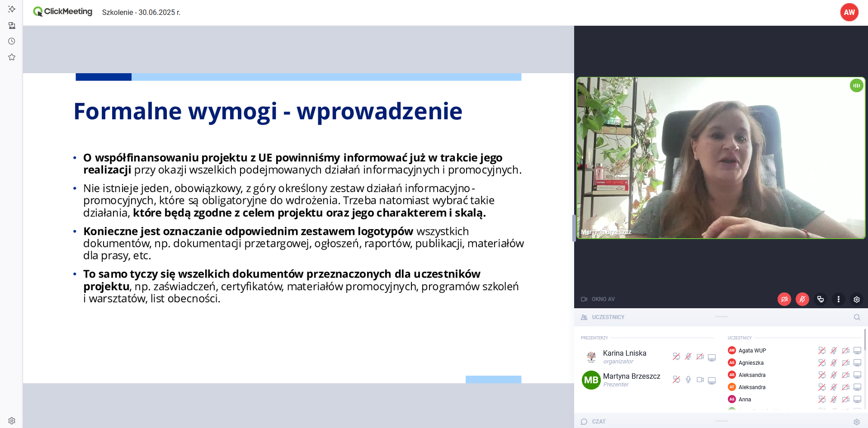868x428 pixels.
Task: Select the drag handle on UCZESTNICY panel header
Action: pos(722,316)
